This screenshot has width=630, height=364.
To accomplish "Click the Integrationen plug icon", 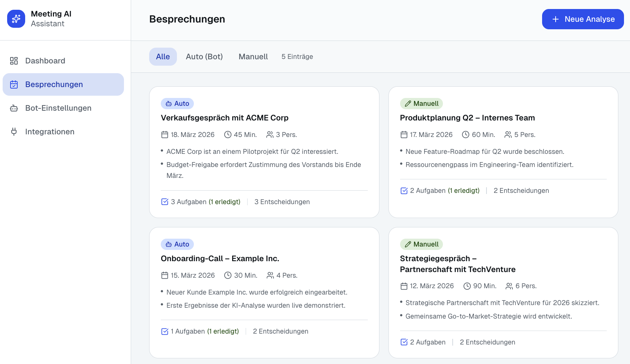I will point(14,132).
